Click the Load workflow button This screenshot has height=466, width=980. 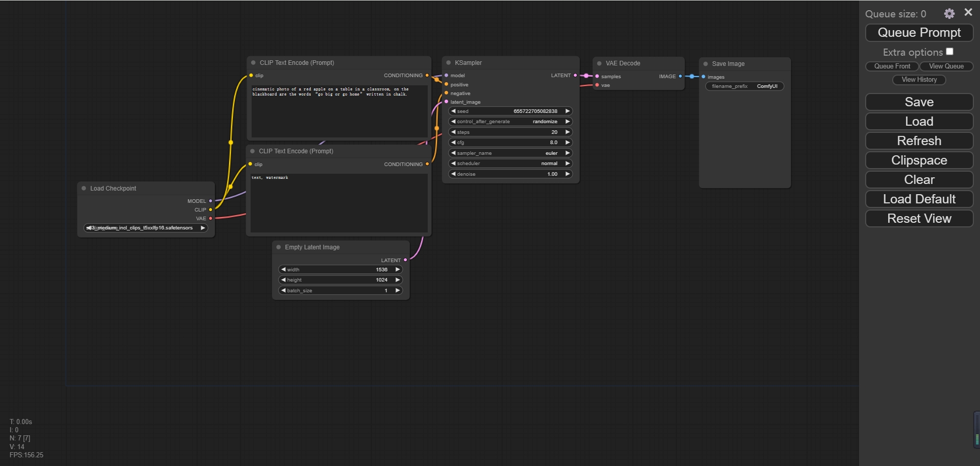919,122
